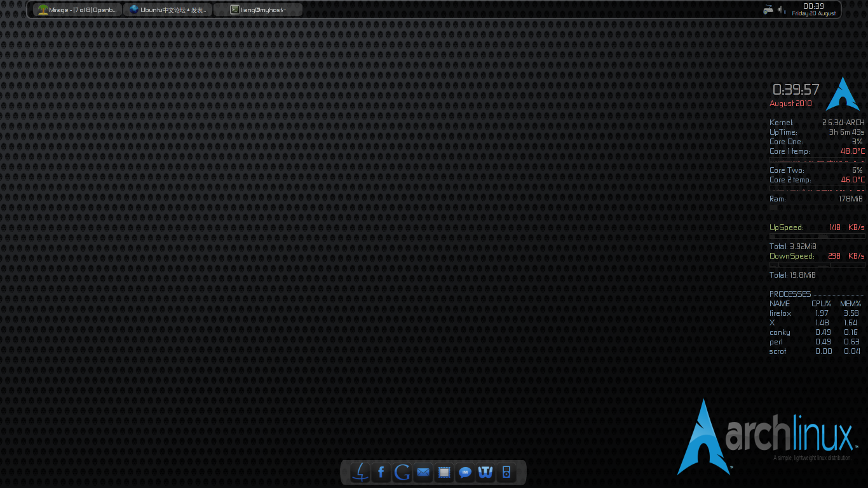868x488 pixels.
Task: Click the Core 2 temp 46.0°C value
Action: (x=853, y=180)
